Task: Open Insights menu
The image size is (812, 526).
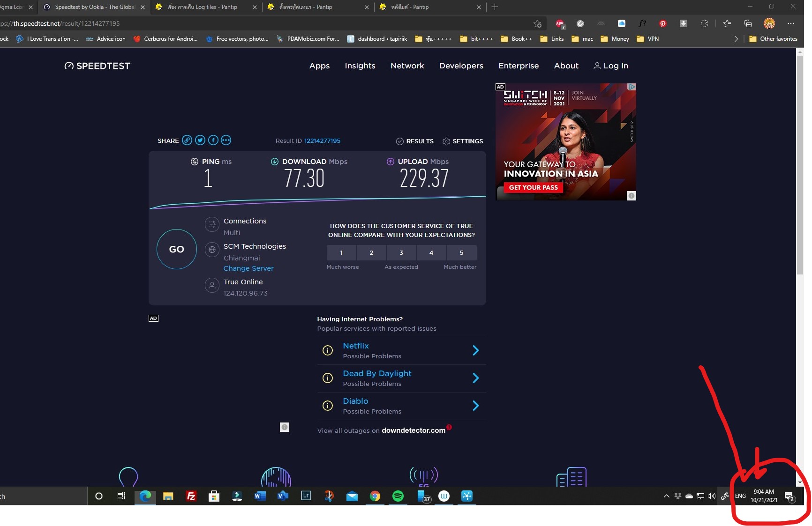Action: (x=360, y=66)
